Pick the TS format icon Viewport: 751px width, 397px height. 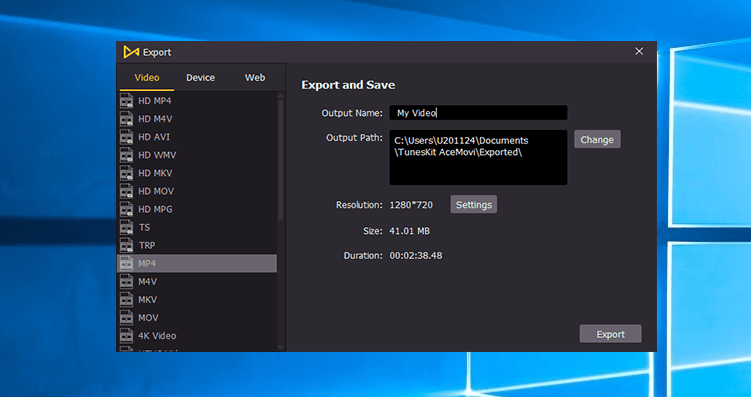(126, 227)
